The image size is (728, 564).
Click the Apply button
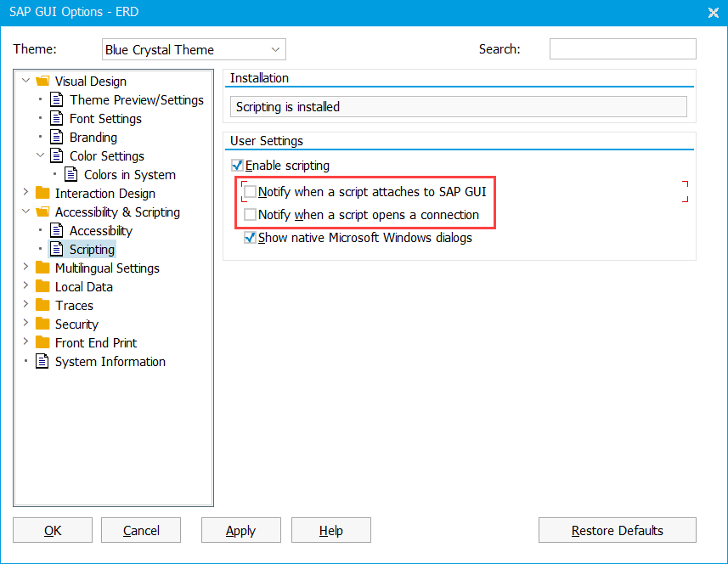pyautogui.click(x=241, y=530)
